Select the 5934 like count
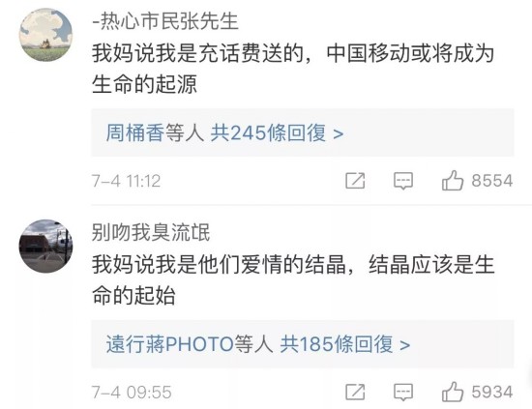532x409 pixels. point(492,392)
